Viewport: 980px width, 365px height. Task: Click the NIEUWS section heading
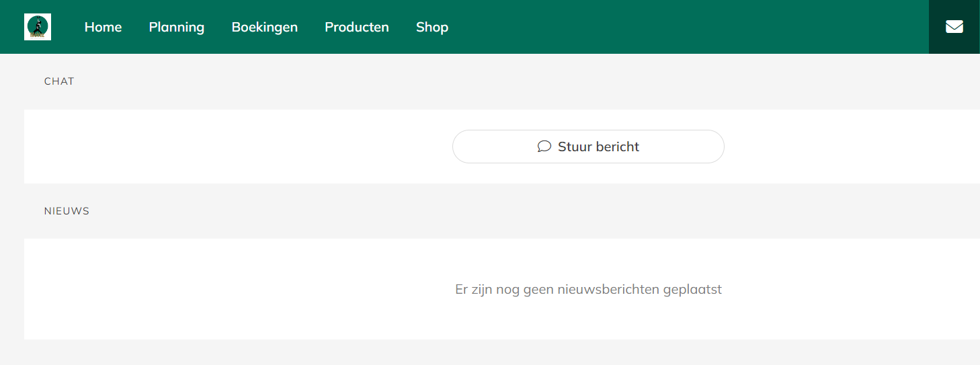click(x=67, y=211)
